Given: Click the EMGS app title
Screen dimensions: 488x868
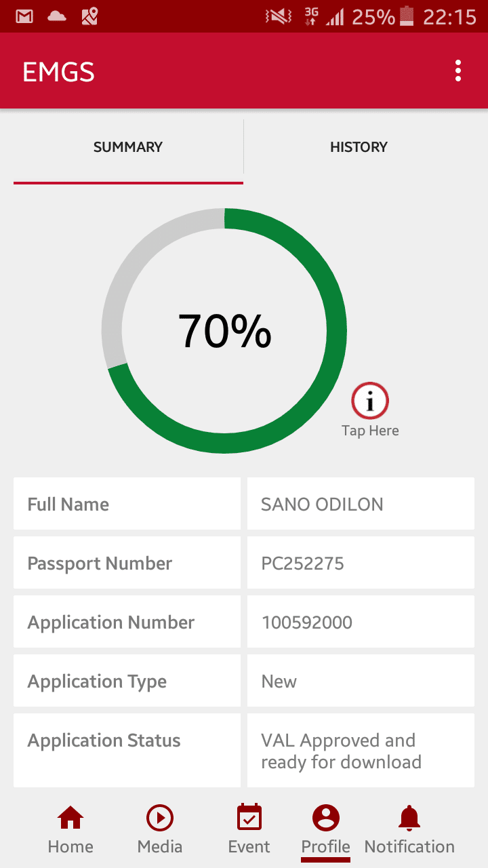Looking at the screenshot, I should tap(58, 72).
